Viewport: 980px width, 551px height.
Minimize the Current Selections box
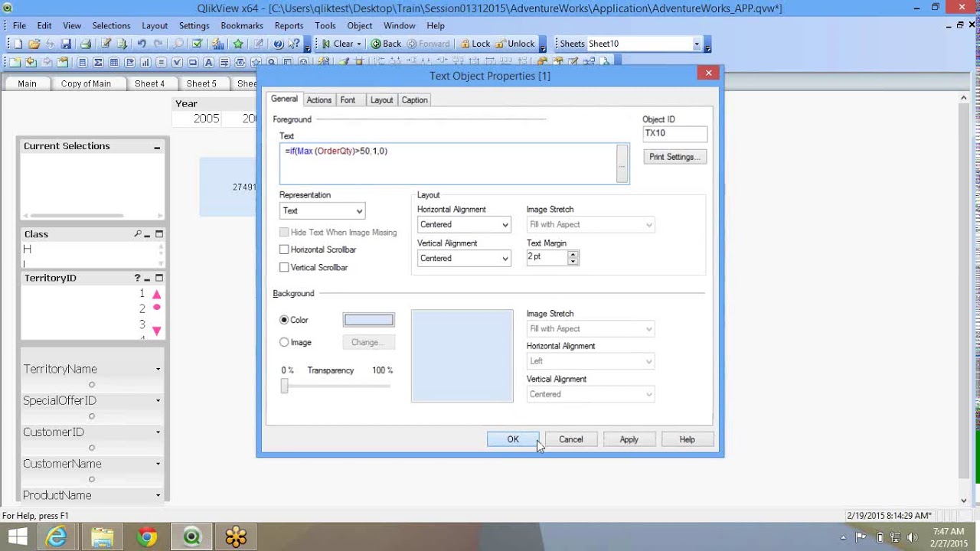point(157,147)
